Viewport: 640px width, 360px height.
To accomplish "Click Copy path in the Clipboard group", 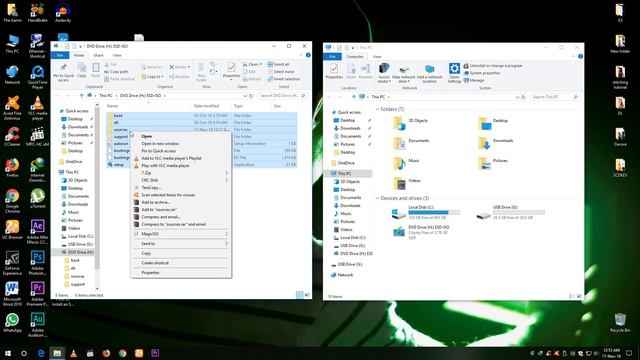I will point(117,72).
